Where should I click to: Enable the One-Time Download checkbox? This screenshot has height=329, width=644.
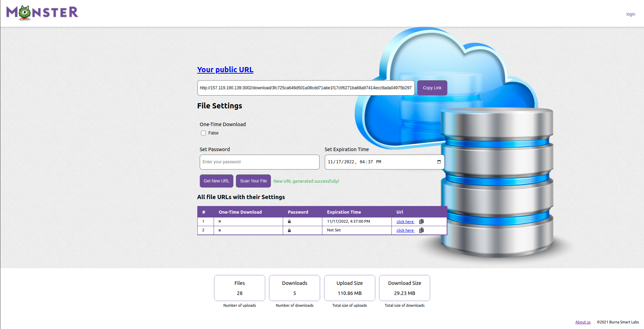point(203,133)
